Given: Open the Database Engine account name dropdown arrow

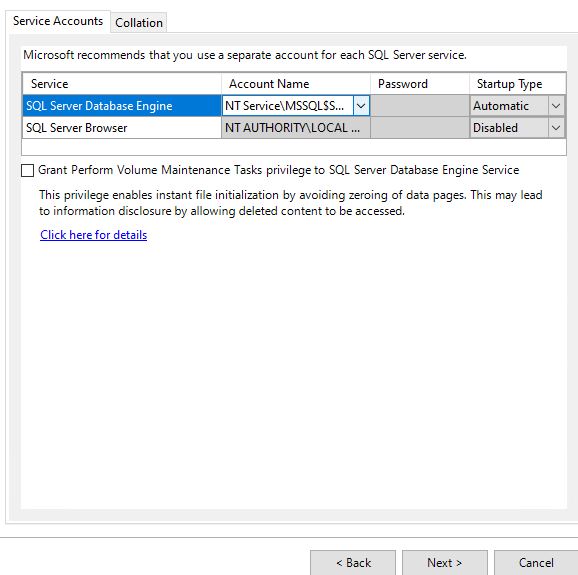Looking at the screenshot, I should [x=361, y=106].
